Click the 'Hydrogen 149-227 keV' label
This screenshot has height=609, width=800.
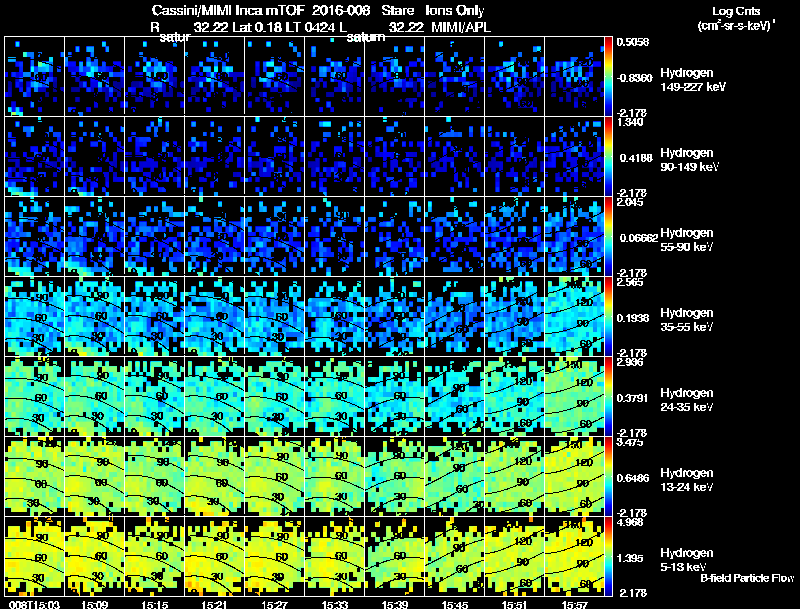pyautogui.click(x=693, y=80)
